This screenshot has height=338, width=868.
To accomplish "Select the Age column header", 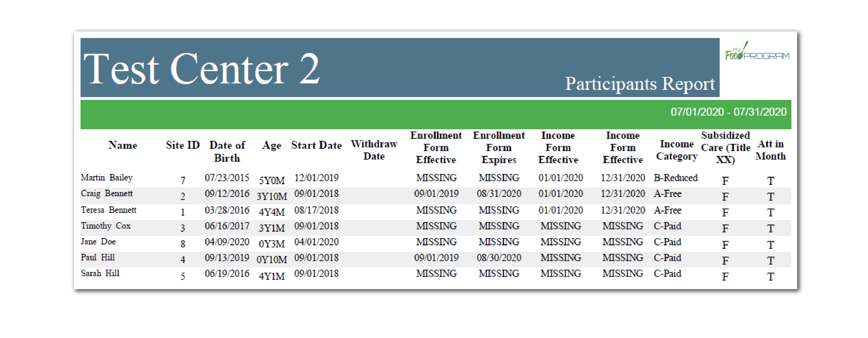I will (x=272, y=145).
